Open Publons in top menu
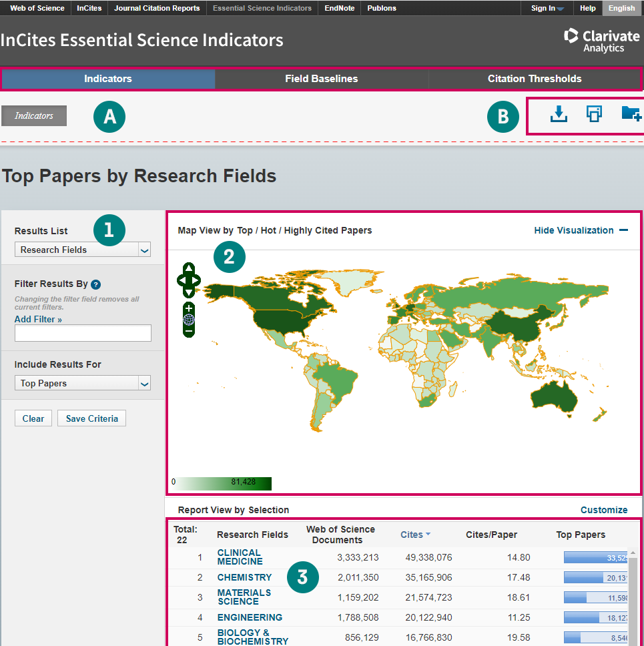The height and width of the screenshot is (646, 644). tap(382, 8)
